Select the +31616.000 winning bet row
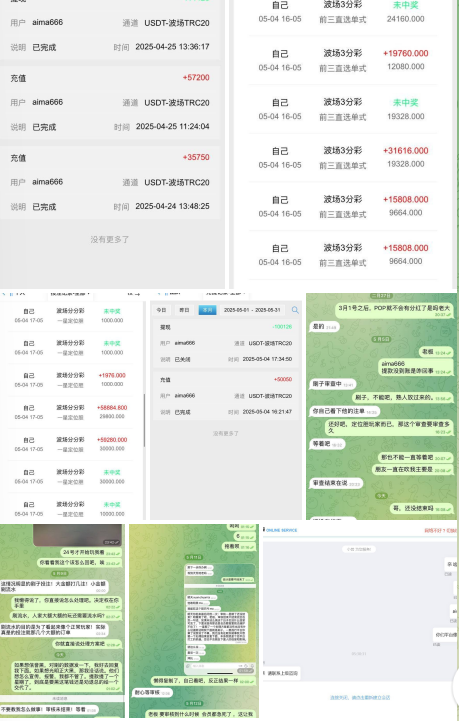Image resolution: width=459 pixels, height=721 pixels. [343, 158]
